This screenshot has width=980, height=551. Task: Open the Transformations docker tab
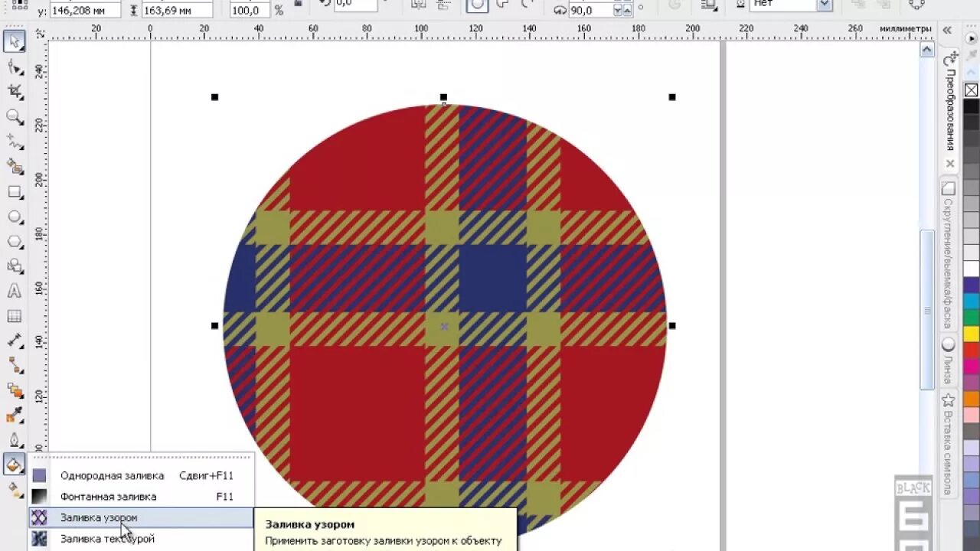(950, 111)
